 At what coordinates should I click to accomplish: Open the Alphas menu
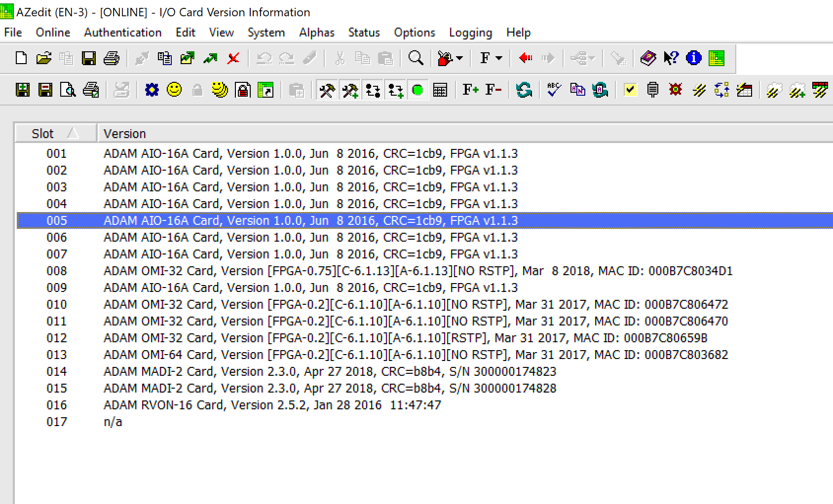pyautogui.click(x=317, y=33)
